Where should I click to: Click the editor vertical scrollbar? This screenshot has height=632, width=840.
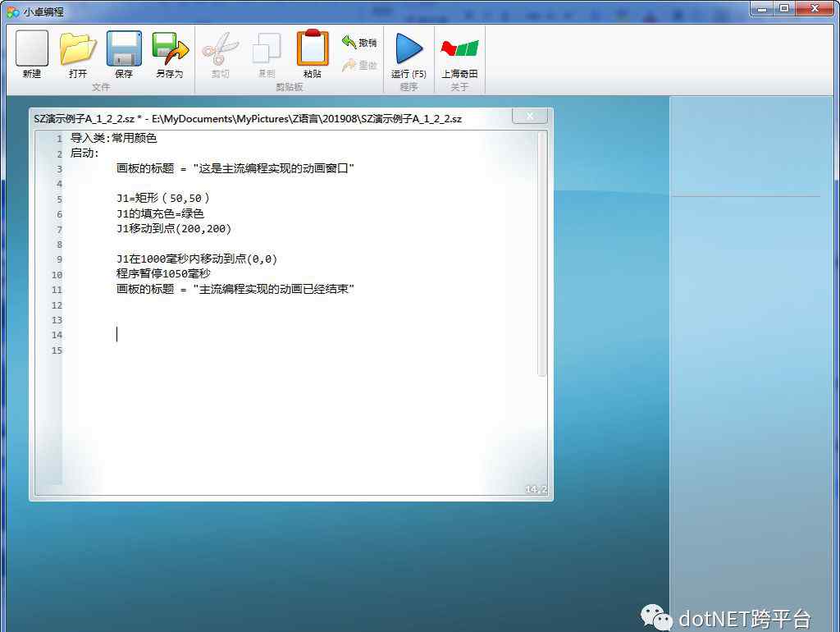[541, 253]
